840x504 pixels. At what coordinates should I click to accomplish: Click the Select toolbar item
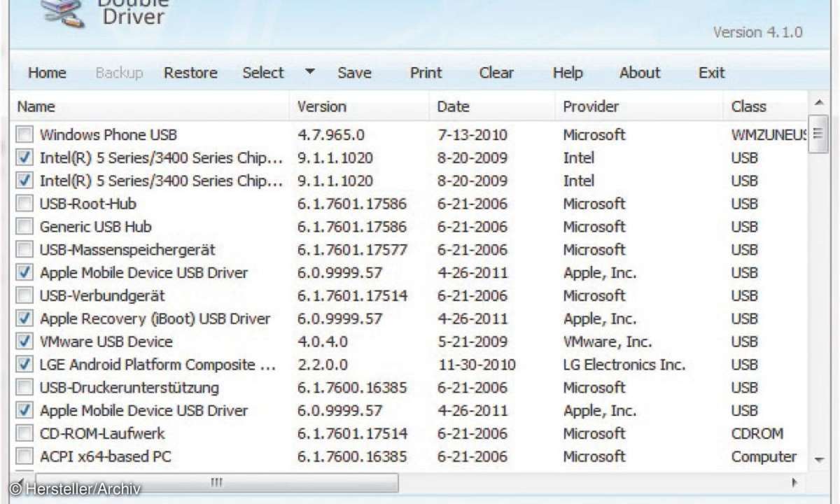coord(263,73)
